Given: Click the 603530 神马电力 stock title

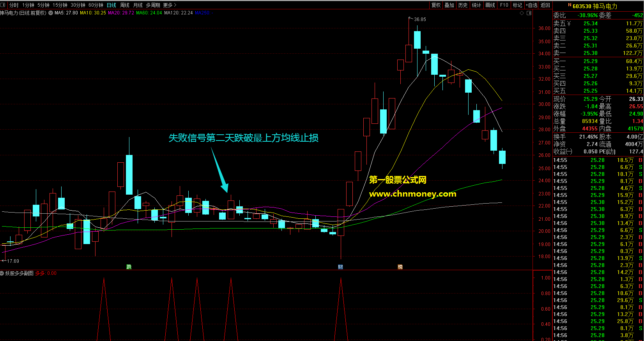Looking at the screenshot, I should 595,6.
